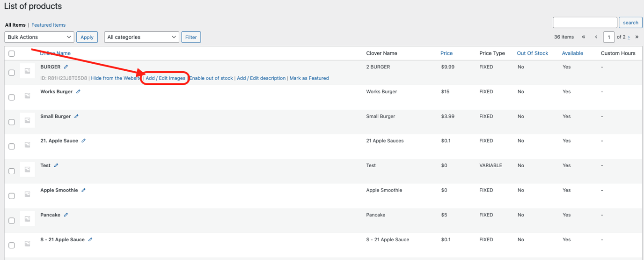Edit Apple Smoothie name with pencil icon
Image resolution: width=644 pixels, height=260 pixels.
(83, 190)
